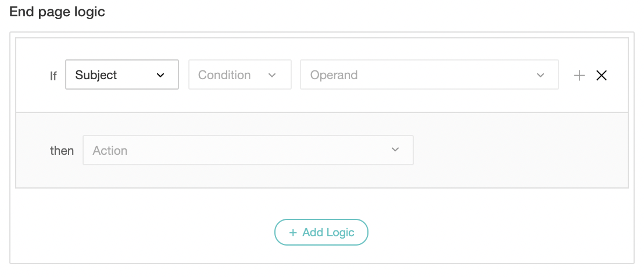Open the Condition dropdown

[239, 75]
